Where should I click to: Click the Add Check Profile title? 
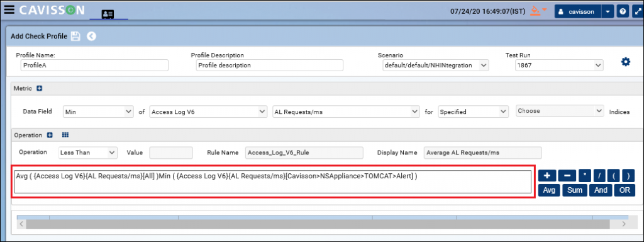point(38,36)
